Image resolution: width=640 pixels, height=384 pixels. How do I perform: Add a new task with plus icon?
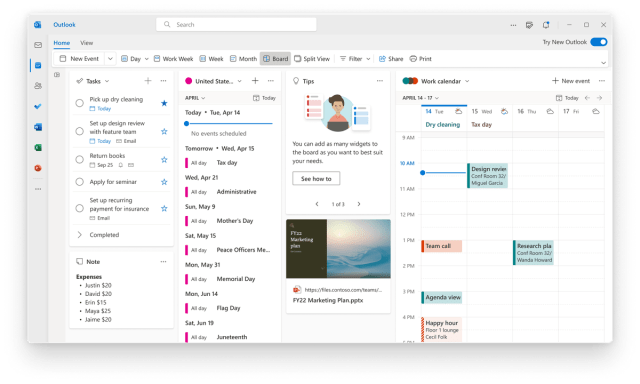(148, 81)
